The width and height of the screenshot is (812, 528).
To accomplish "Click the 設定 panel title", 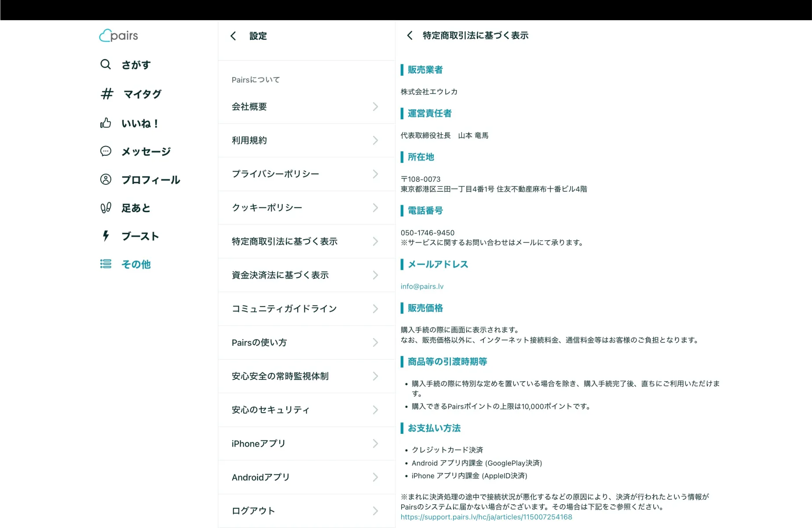I will point(258,36).
